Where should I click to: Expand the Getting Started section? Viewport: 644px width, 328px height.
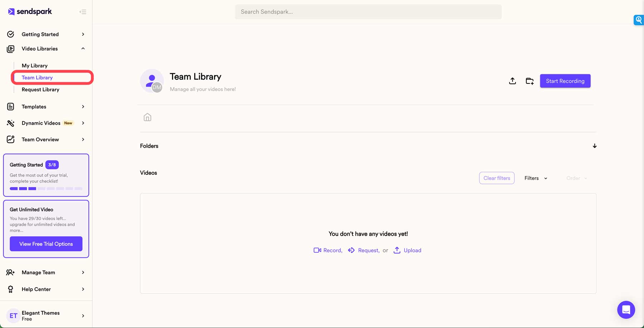point(83,34)
